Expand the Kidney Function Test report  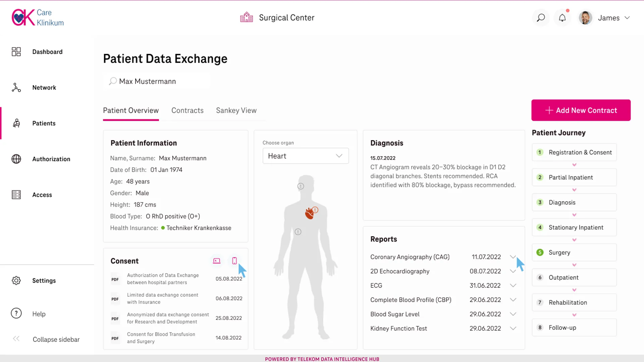tap(513, 328)
